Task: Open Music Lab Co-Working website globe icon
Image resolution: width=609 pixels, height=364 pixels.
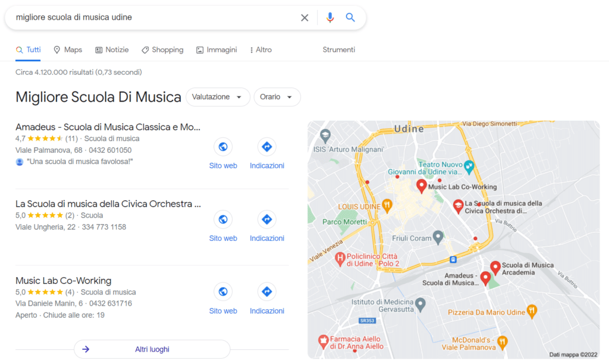Action: click(223, 292)
